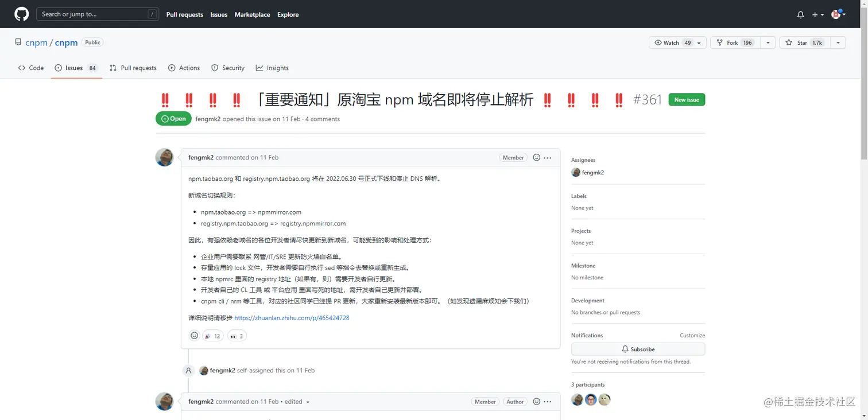Viewport: 868px width, 420px height.
Task: Open the cnpm organization owner link
Action: click(36, 43)
